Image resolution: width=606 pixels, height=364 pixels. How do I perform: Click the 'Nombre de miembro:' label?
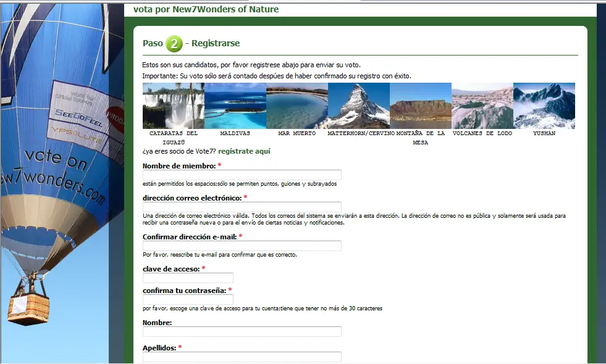tap(179, 166)
